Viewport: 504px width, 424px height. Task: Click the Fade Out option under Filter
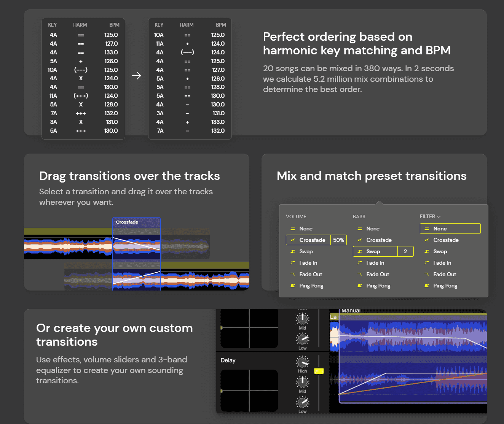(445, 274)
